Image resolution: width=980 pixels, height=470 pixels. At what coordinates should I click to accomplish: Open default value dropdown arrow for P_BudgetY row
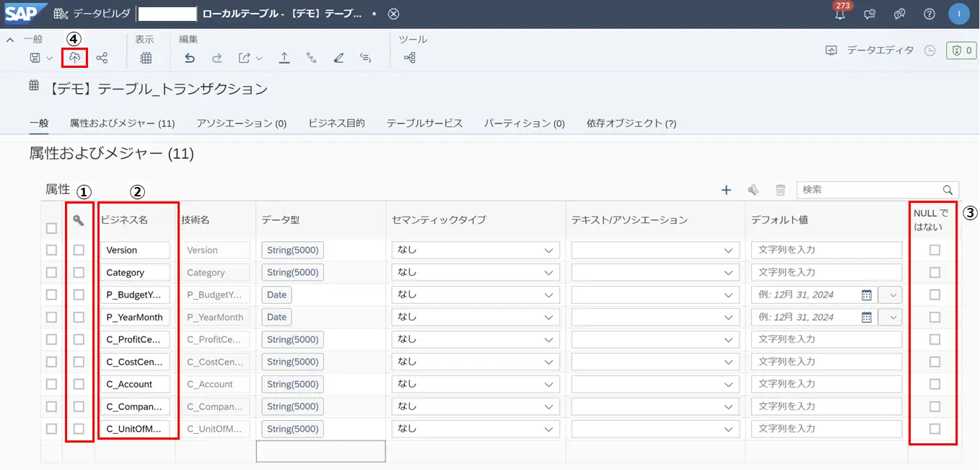[891, 295]
